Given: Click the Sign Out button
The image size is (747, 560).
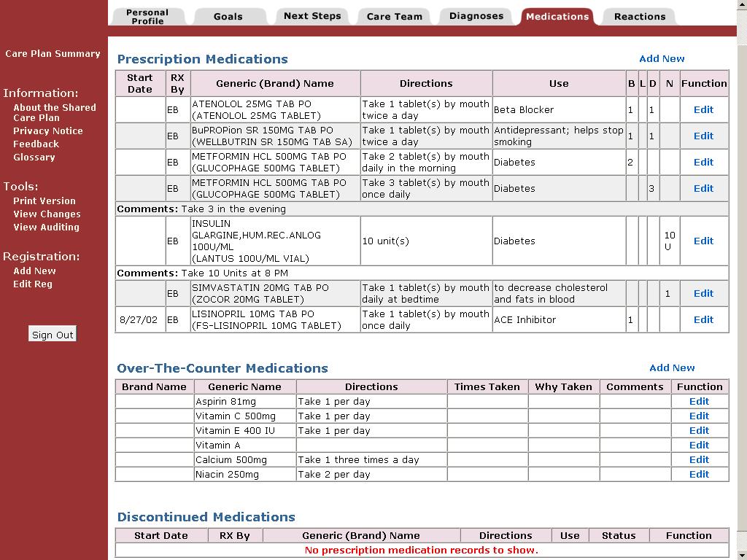Looking at the screenshot, I should click(53, 334).
